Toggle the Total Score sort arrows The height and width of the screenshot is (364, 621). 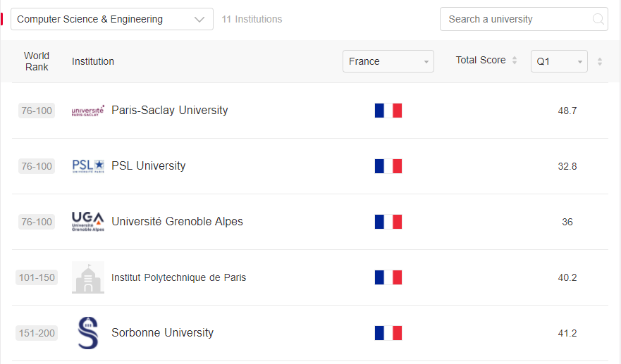[x=515, y=60]
